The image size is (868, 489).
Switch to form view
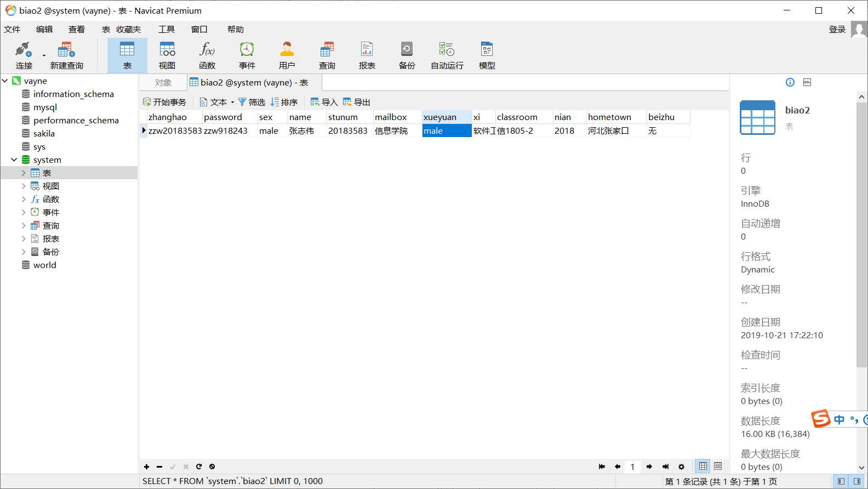click(x=718, y=466)
